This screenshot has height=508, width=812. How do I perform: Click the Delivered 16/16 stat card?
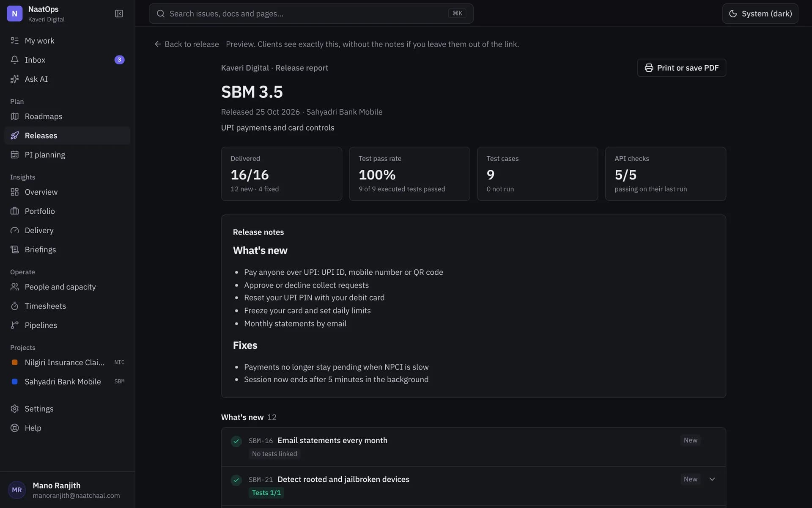[x=281, y=174]
